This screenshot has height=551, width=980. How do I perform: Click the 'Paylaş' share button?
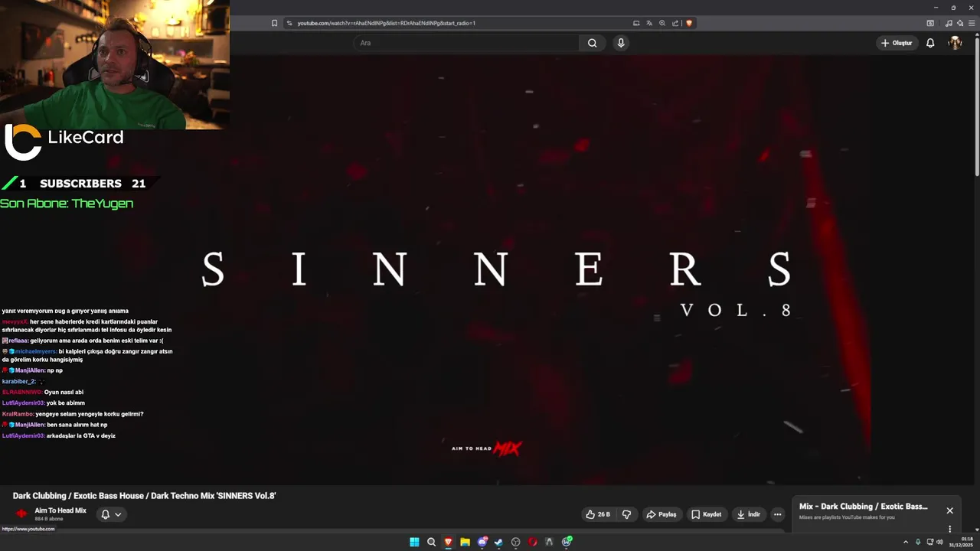tap(661, 514)
